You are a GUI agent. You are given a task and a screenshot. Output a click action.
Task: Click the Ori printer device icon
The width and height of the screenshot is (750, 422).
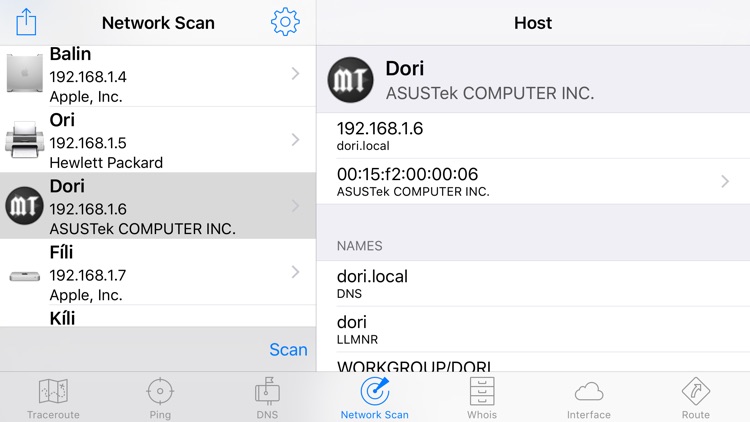coord(22,139)
